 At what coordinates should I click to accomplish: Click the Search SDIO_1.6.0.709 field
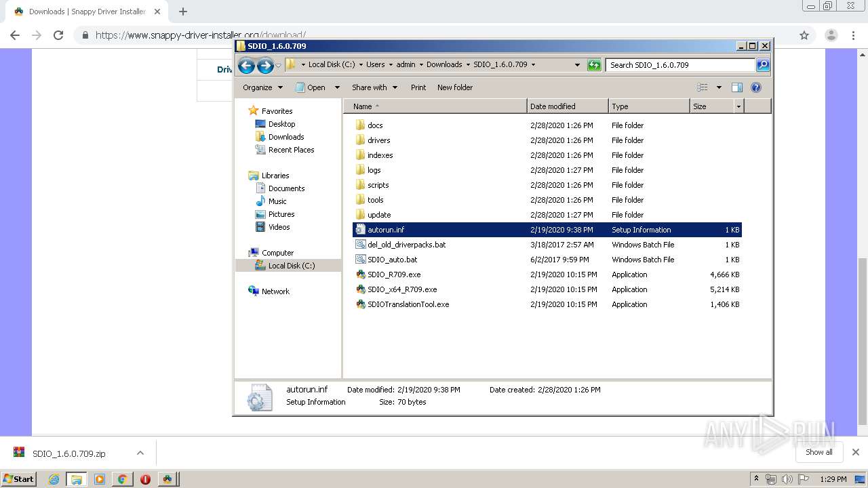tap(680, 65)
